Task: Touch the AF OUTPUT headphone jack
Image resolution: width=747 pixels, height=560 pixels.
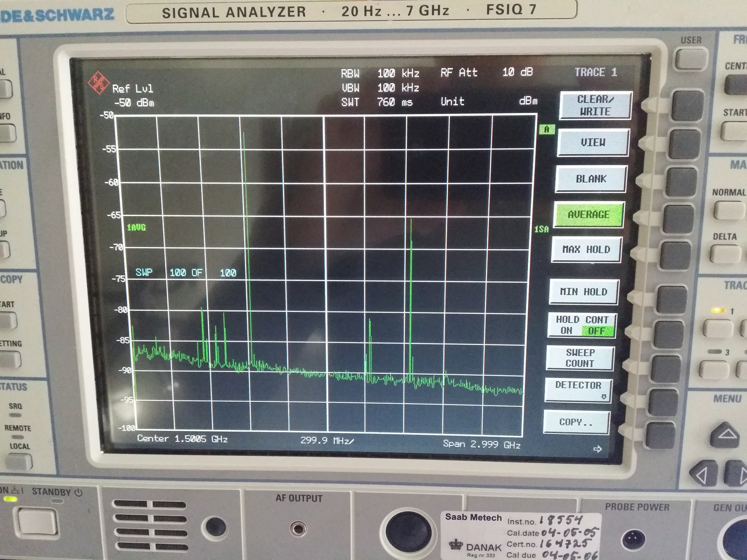Action: tap(298, 529)
